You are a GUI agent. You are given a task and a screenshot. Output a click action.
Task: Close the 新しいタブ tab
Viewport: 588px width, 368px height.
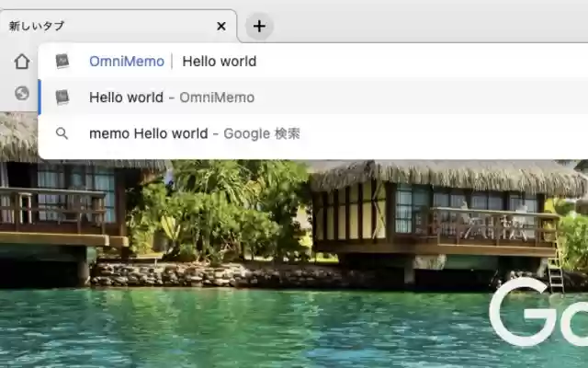click(x=221, y=26)
